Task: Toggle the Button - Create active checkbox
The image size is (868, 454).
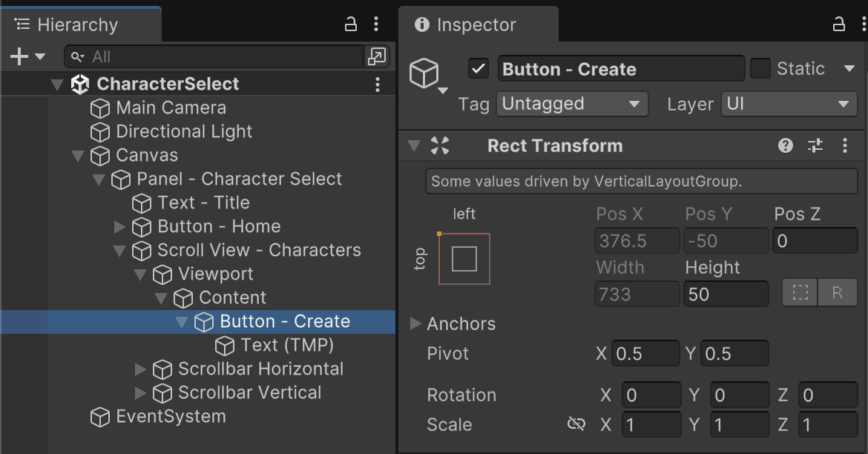Action: tap(479, 69)
